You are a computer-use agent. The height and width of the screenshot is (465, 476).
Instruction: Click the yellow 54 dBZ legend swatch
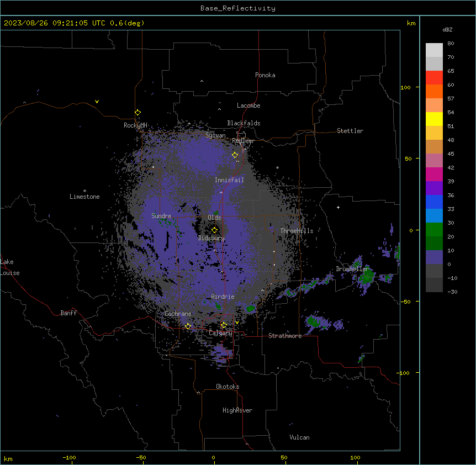434,119
